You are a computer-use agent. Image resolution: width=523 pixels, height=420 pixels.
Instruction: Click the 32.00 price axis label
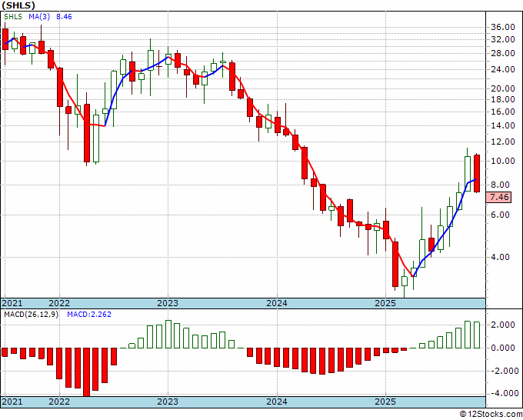[x=503, y=39]
